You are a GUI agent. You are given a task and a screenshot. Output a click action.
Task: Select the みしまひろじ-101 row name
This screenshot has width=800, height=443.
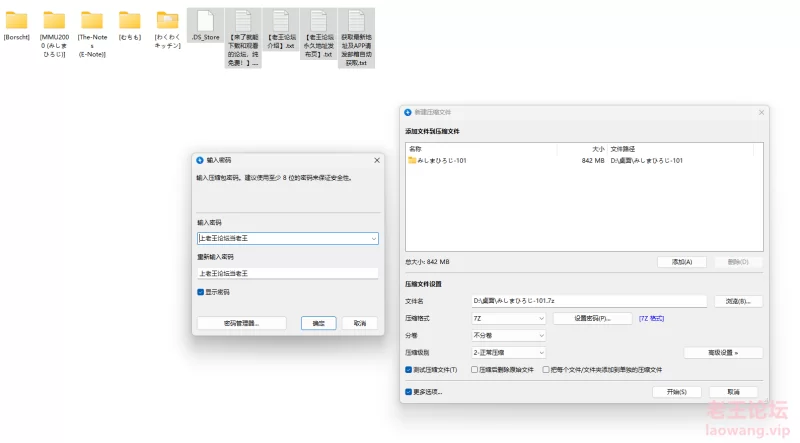click(x=442, y=160)
